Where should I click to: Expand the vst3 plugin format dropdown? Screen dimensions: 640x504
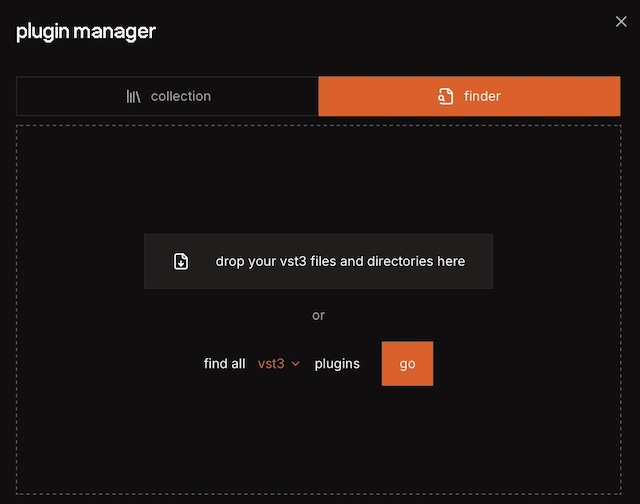(279, 364)
